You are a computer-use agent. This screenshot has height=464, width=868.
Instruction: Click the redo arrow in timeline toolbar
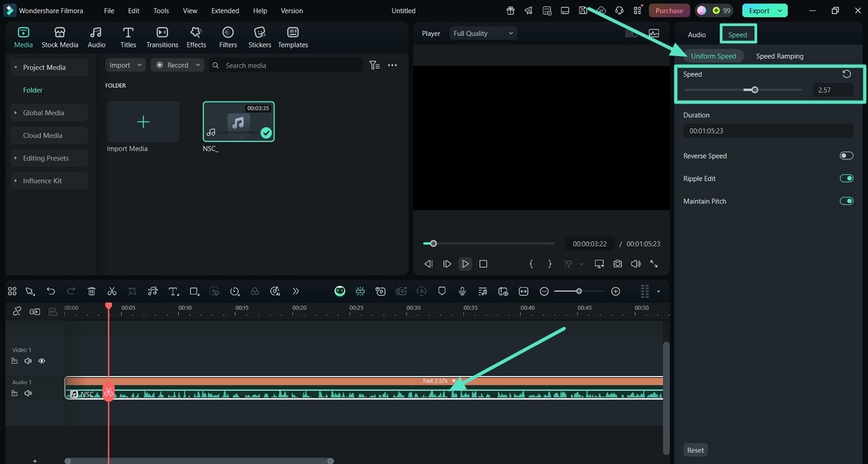point(71,291)
